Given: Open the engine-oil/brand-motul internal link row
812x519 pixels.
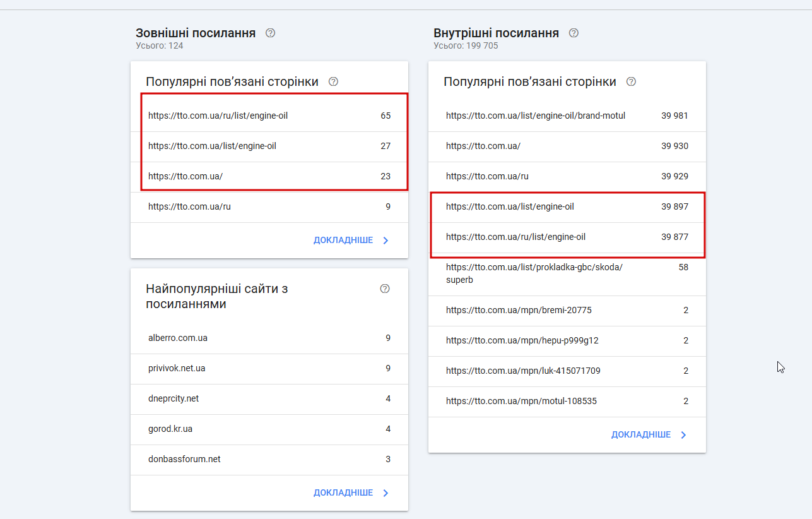Looking at the screenshot, I should (567, 116).
